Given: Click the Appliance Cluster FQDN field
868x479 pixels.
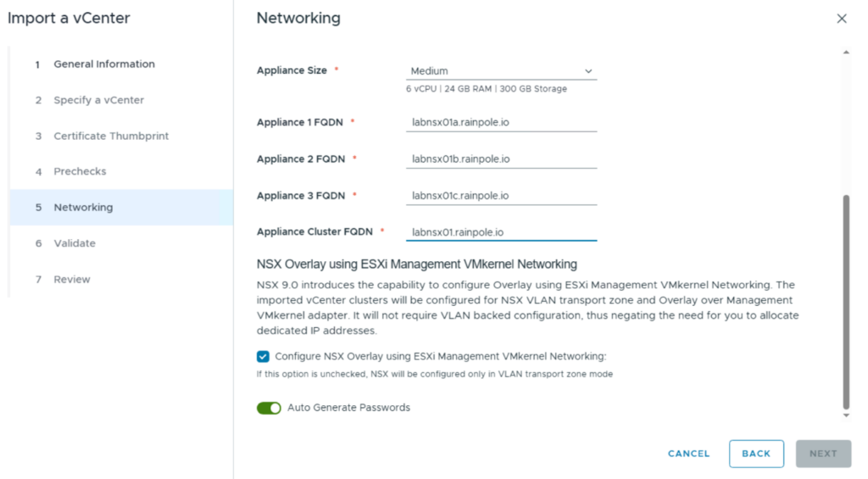Looking at the screenshot, I should [x=500, y=232].
